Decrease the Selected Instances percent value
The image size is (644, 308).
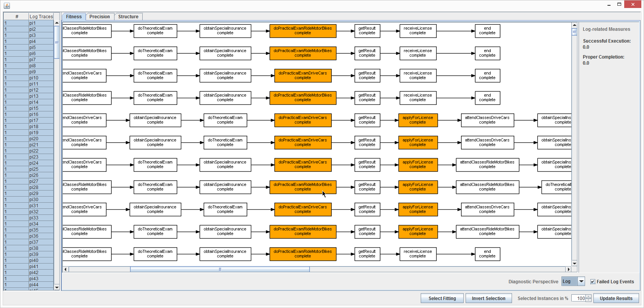tap(588, 300)
